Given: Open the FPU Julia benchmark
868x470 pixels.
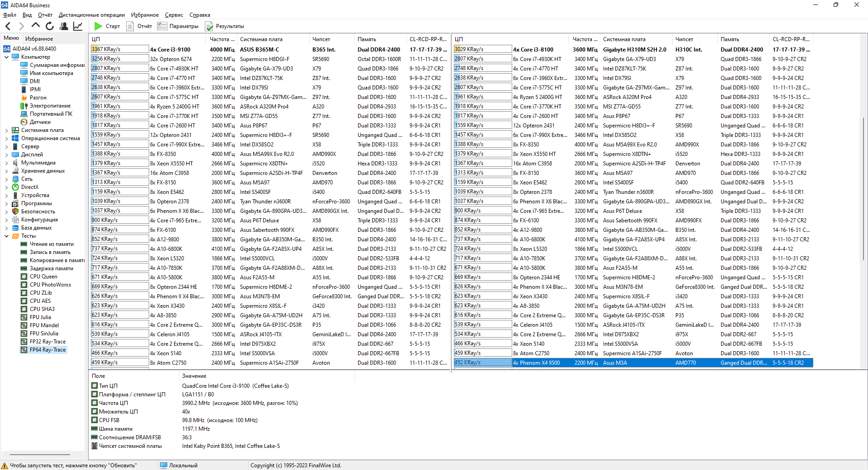Looking at the screenshot, I should pyautogui.click(x=36, y=317).
